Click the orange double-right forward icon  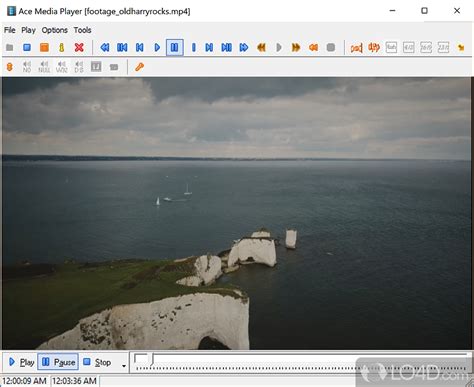click(x=296, y=47)
